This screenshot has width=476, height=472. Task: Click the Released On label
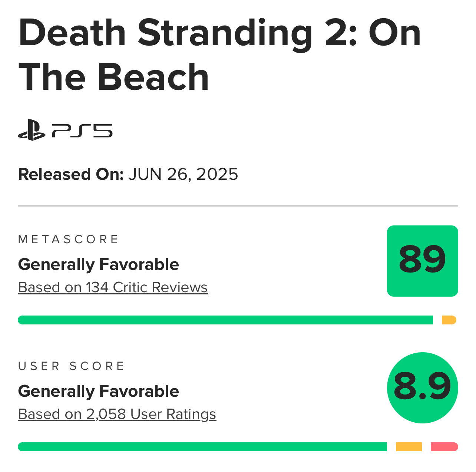pos(71,174)
